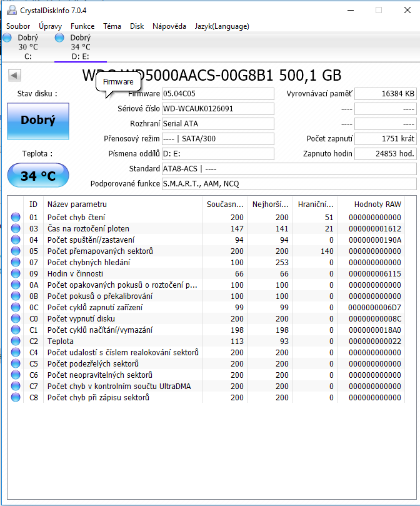Click status orb for Počet přemapovaných sektorů
This screenshot has height=506, width=420.
16,251
